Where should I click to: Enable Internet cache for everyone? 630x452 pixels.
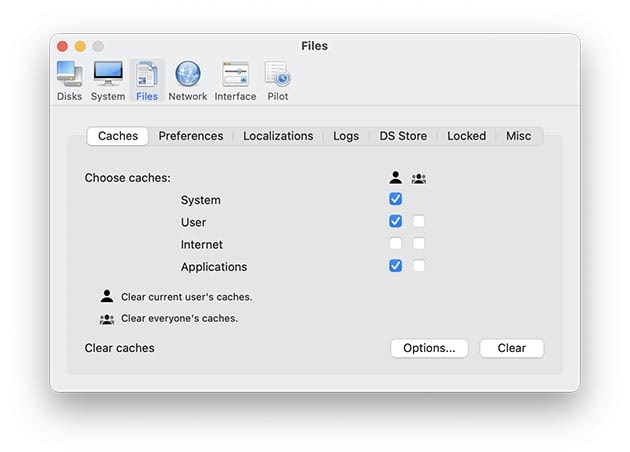tap(419, 243)
